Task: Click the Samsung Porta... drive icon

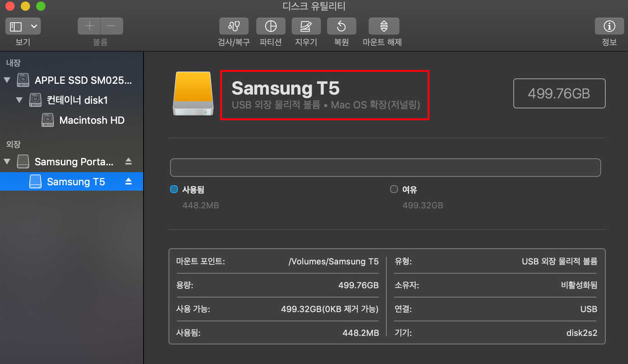Action: [23, 161]
